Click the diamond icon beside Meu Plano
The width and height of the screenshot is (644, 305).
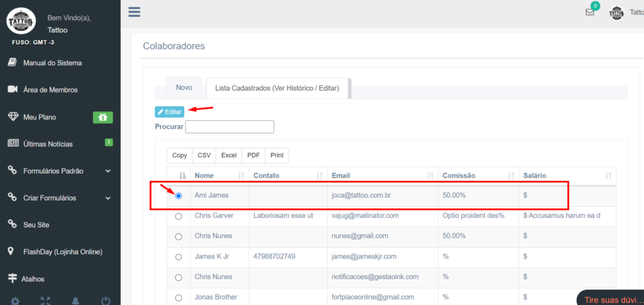[x=13, y=117]
